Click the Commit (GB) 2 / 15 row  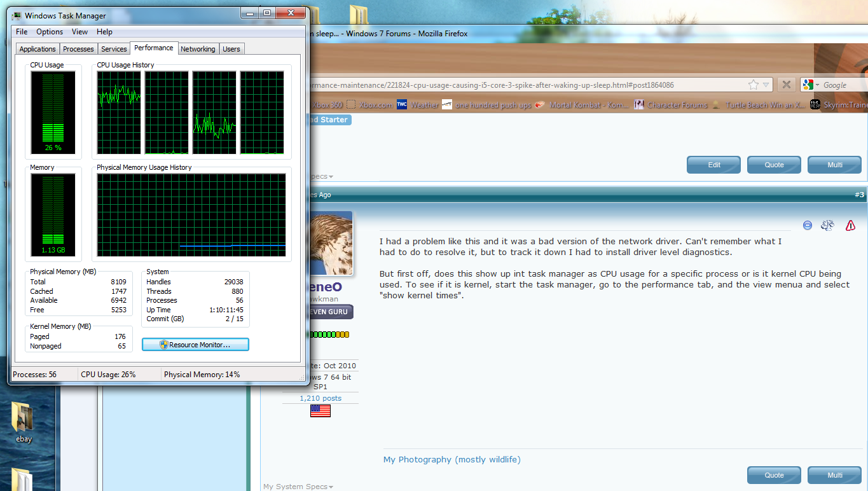click(x=195, y=319)
